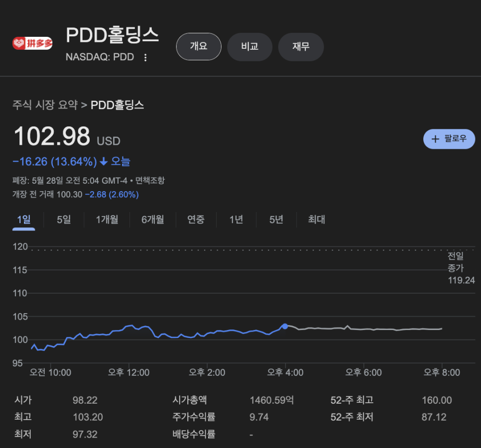This screenshot has height=448, width=481.
Task: Select the 1개월 chart range
Action: (107, 220)
